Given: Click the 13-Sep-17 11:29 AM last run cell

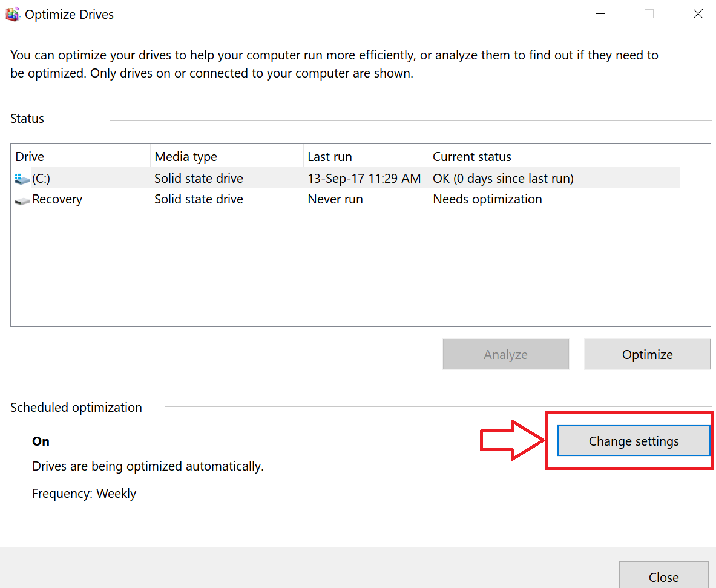Looking at the screenshot, I should [364, 179].
